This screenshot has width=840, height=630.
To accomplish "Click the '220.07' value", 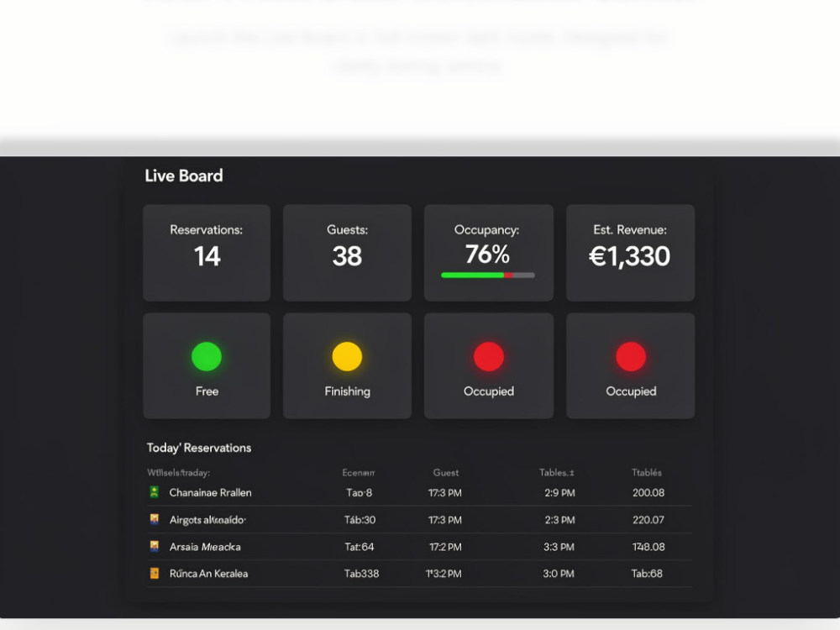I will coord(648,520).
